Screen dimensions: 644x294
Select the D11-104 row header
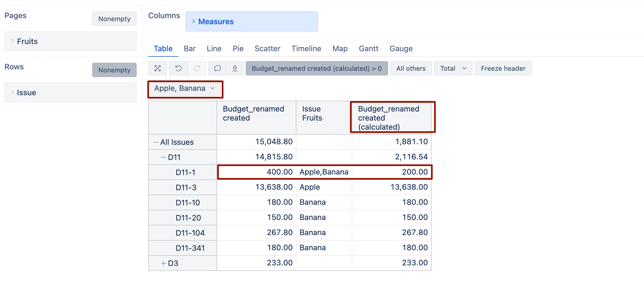point(183,233)
